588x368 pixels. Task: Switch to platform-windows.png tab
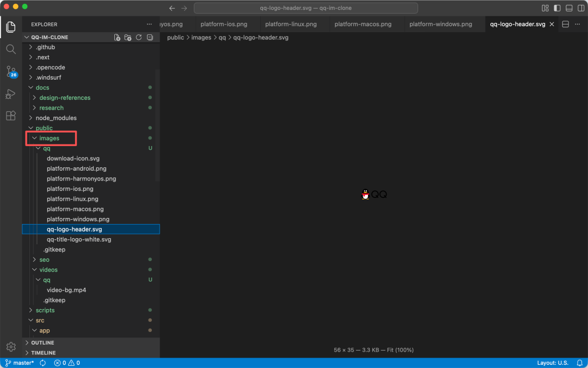point(440,25)
